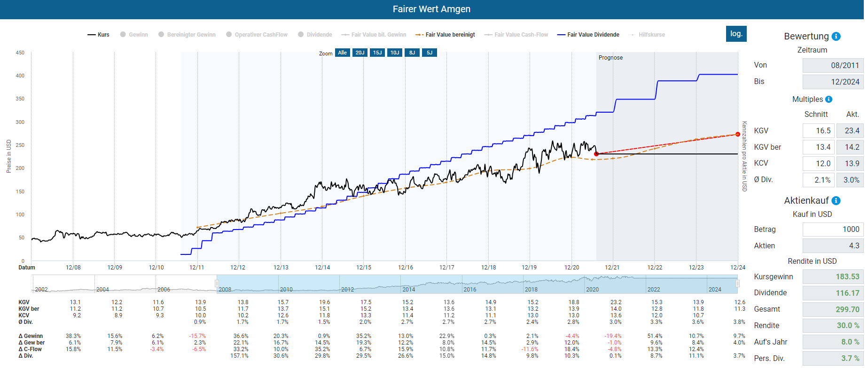Screen dimensions: 868x368
Task: Set zoom range to 5J
Action: [x=430, y=53]
